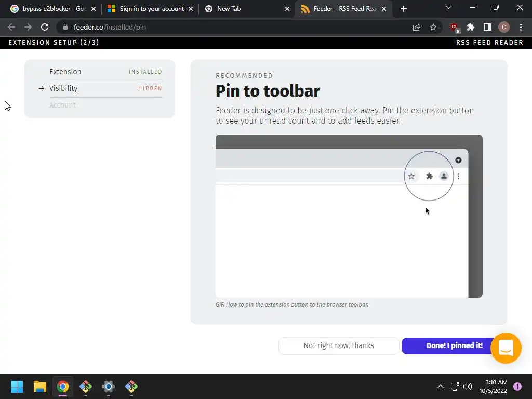The image size is (532, 399).
Task: Select the Feeder RSS Feed Reader tab
Action: coord(343,9)
